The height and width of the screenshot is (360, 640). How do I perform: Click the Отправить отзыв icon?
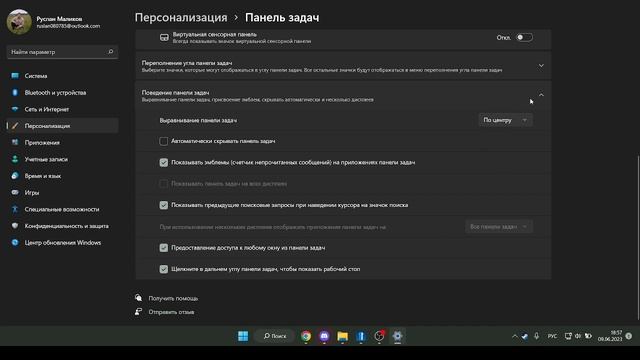(x=139, y=312)
